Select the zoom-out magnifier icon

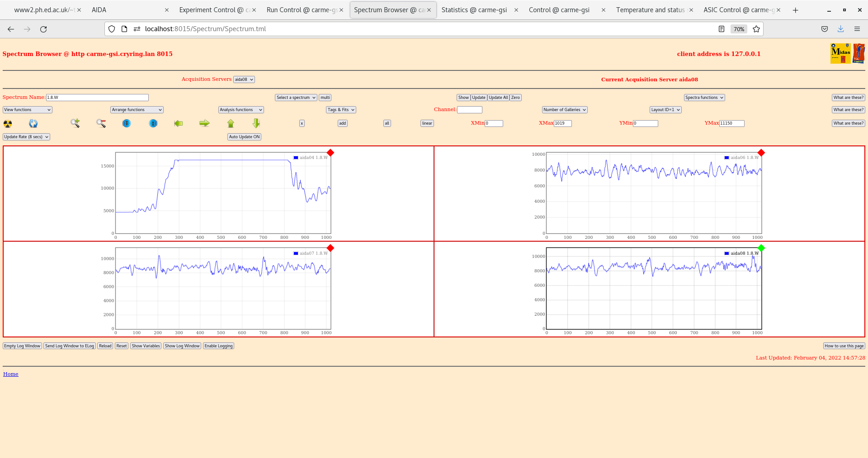point(100,123)
